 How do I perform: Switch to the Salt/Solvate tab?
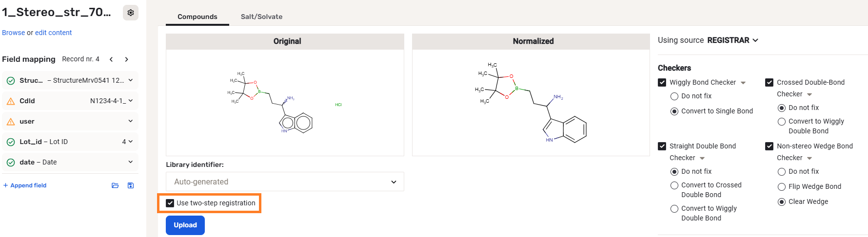tap(261, 17)
